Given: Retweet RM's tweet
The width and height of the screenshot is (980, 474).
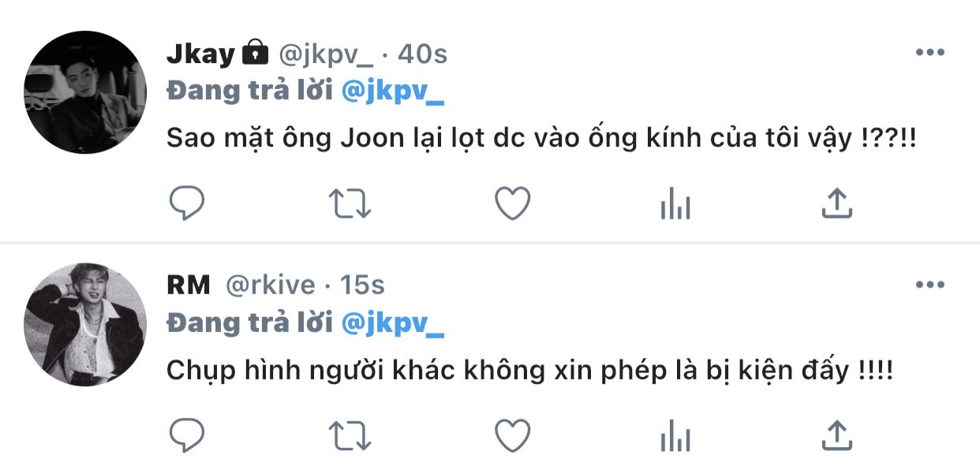Looking at the screenshot, I should 350,435.
